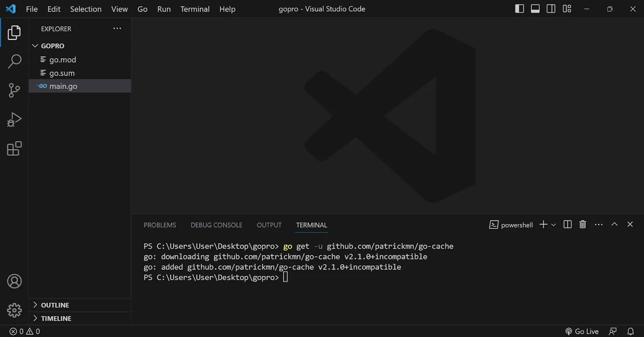Open the Help menu
The height and width of the screenshot is (337, 644).
click(x=227, y=9)
